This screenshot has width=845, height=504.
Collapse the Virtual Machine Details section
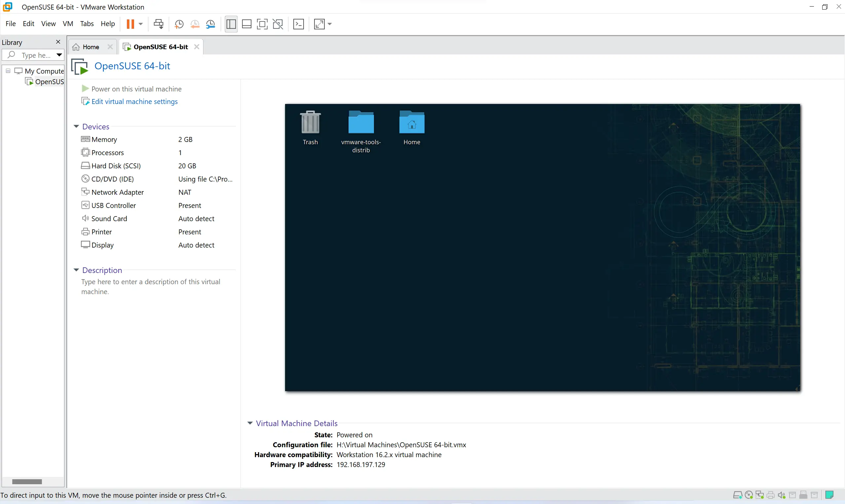(x=250, y=423)
